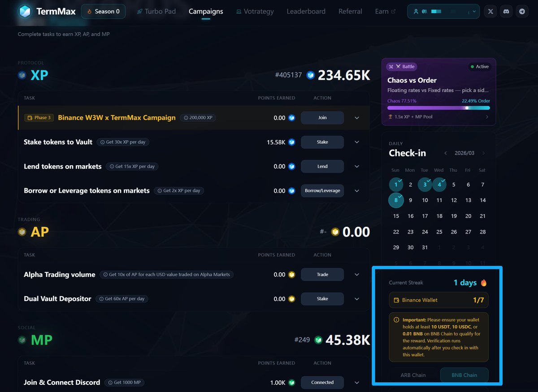538x392 pixels.
Task: Click the blue XP cube icon beside 234.65K
Action: 310,75
